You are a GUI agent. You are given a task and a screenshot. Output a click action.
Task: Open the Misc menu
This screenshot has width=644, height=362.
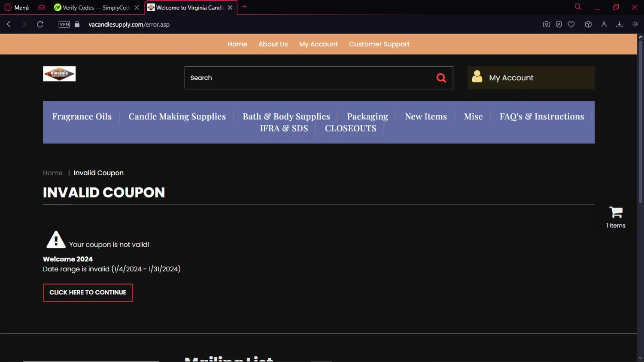click(x=473, y=116)
